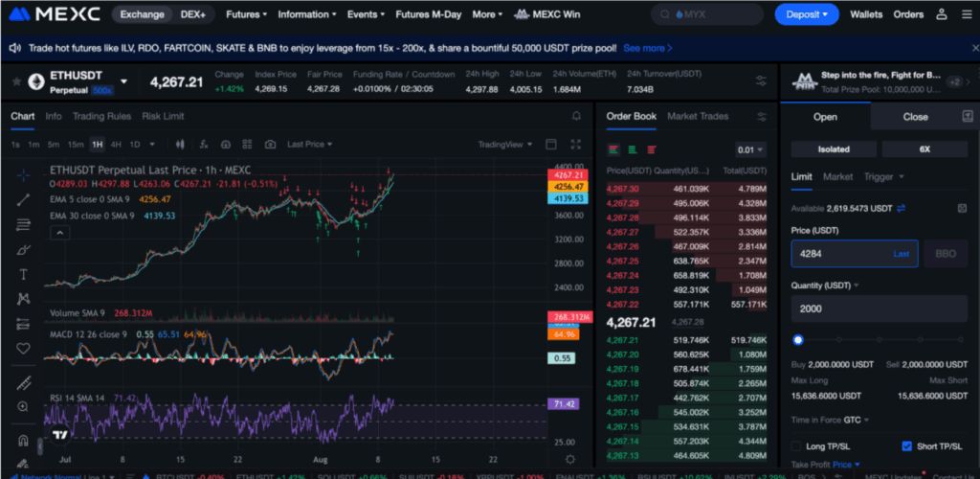Open the hamburger menu icon

point(967,14)
